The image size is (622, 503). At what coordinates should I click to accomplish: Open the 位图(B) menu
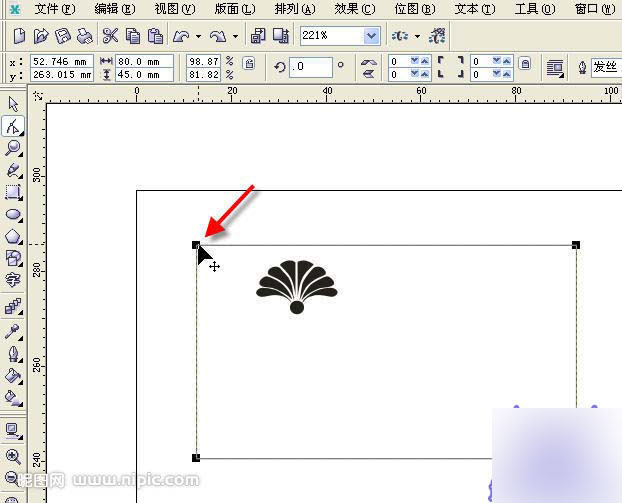point(415,8)
